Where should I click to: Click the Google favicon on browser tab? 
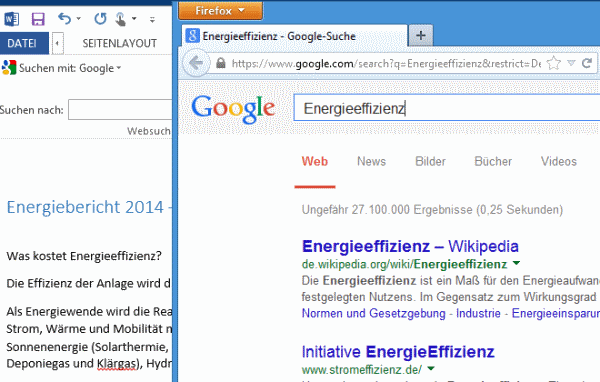tap(192, 36)
